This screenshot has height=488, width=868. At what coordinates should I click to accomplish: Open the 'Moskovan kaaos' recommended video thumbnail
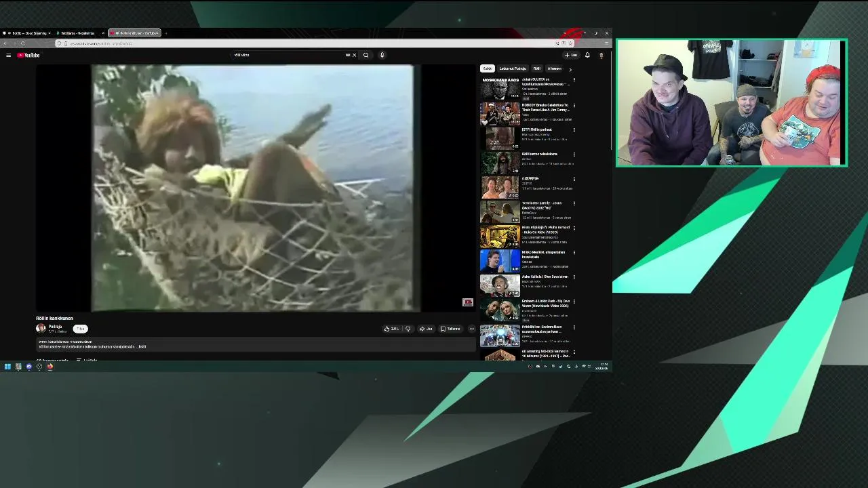(500, 88)
